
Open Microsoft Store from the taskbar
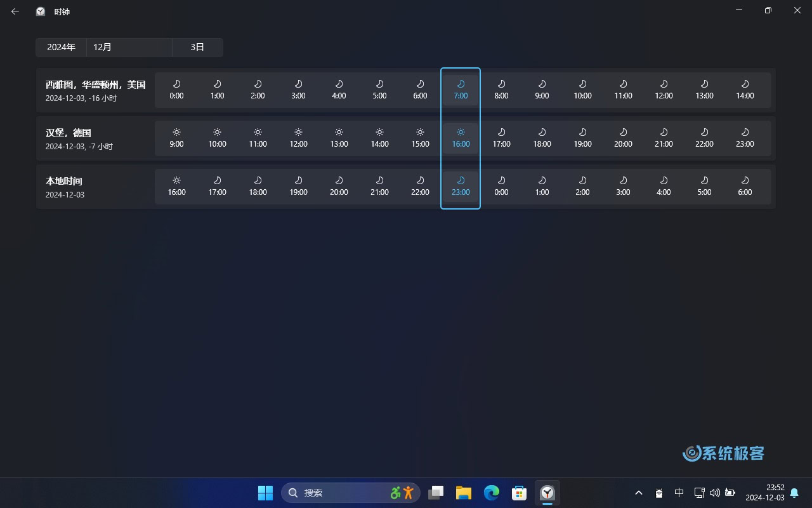(520, 493)
